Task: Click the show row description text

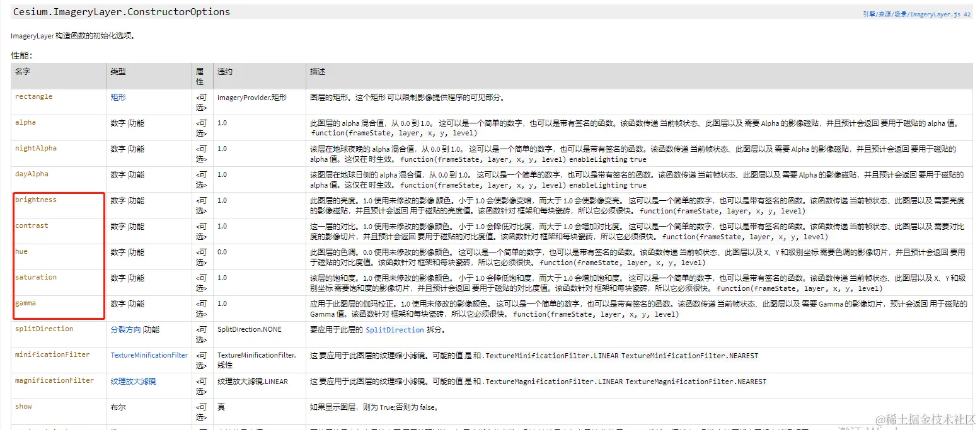Action: pyautogui.click(x=374, y=407)
